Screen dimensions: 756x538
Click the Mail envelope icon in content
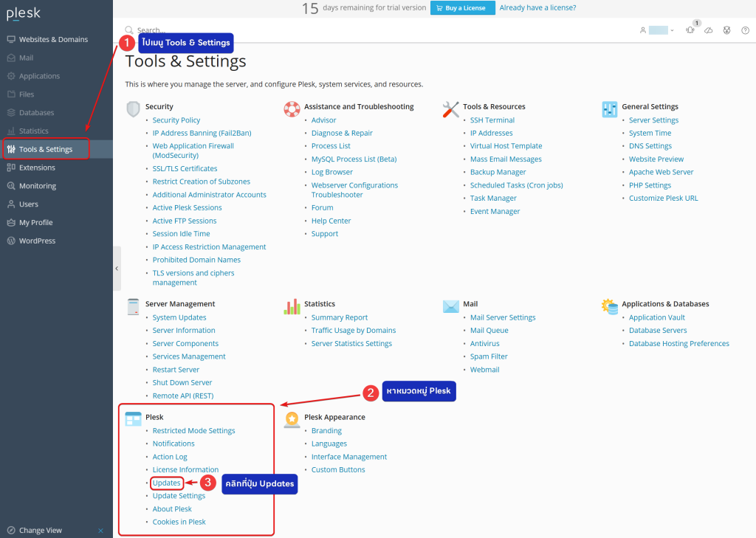pos(450,306)
